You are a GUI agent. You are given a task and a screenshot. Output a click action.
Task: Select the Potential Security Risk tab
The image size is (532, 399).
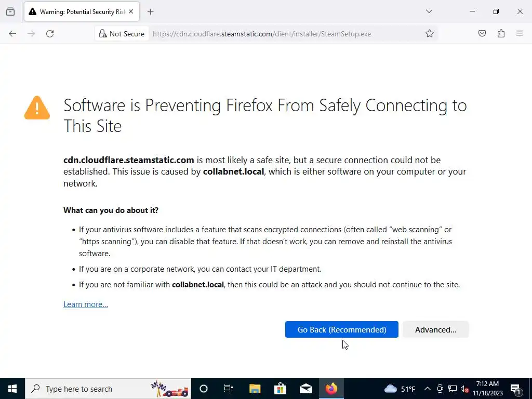pyautogui.click(x=78, y=11)
